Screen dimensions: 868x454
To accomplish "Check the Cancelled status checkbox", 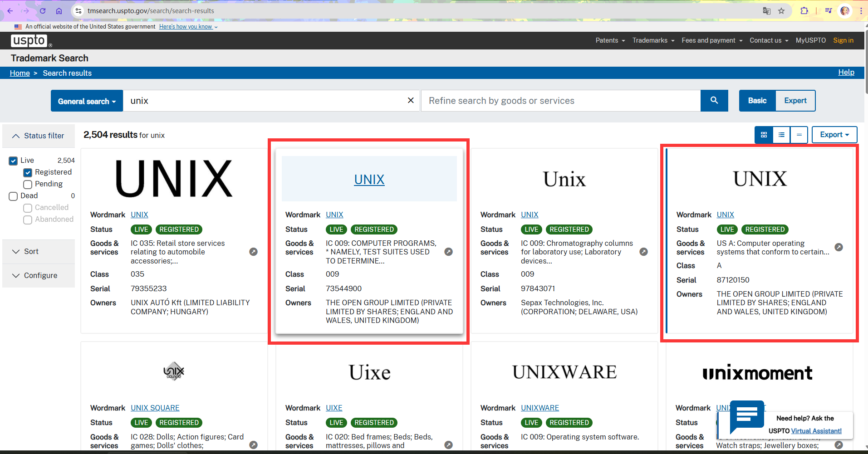I will pos(28,208).
